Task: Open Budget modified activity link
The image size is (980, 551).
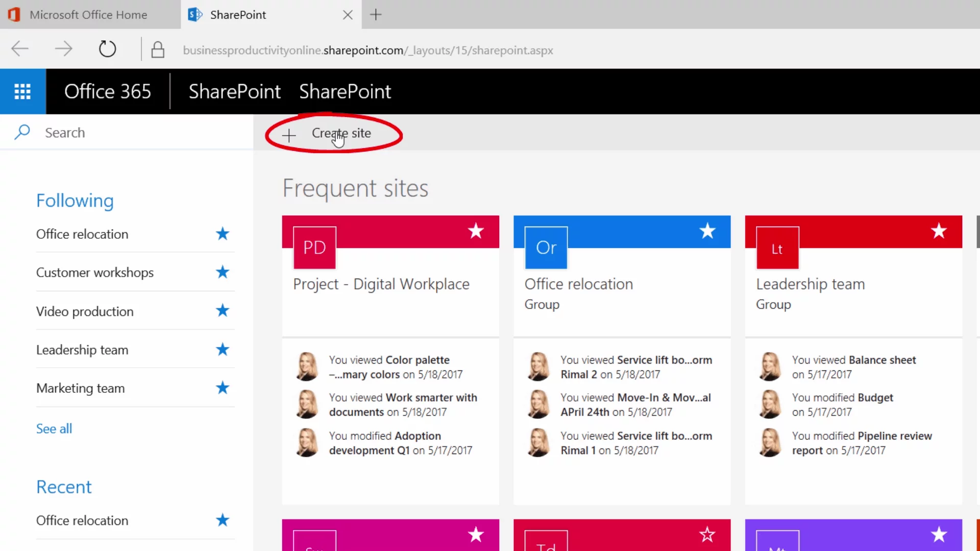Action: [843, 405]
